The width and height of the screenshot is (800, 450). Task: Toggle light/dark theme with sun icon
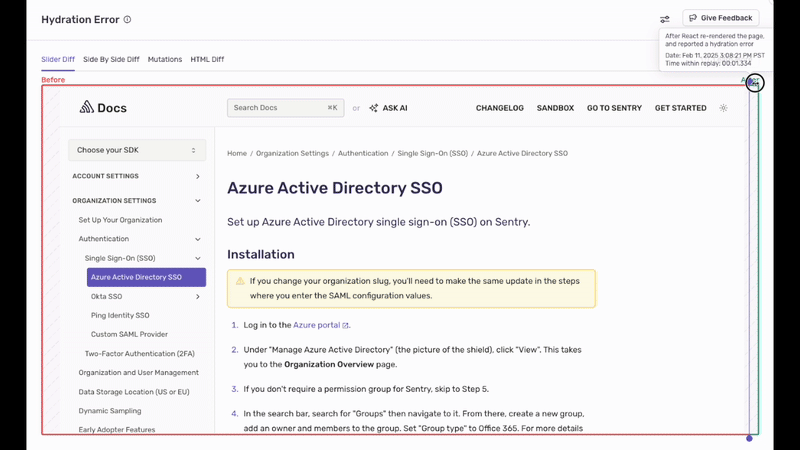[723, 108]
